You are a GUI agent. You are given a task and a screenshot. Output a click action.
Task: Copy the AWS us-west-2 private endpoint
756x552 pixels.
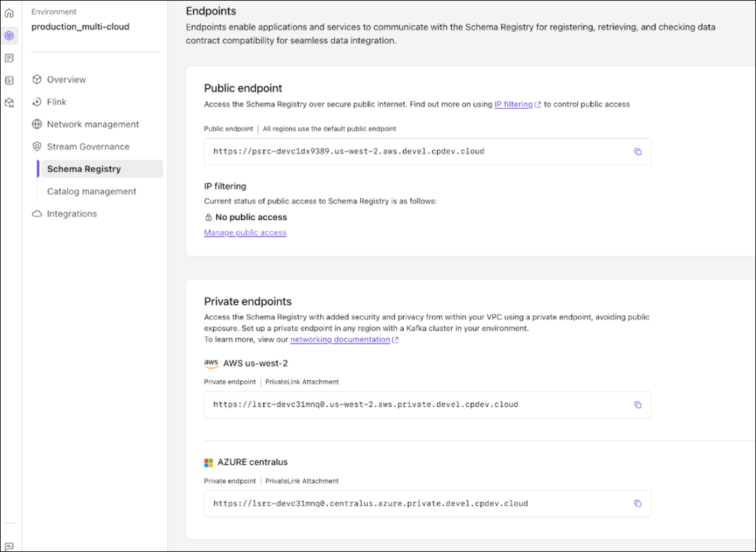(638, 404)
